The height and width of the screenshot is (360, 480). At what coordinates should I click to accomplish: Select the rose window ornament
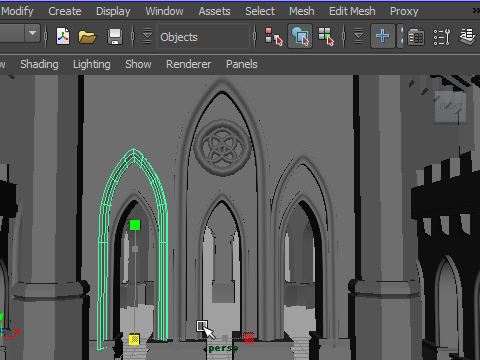[222, 147]
